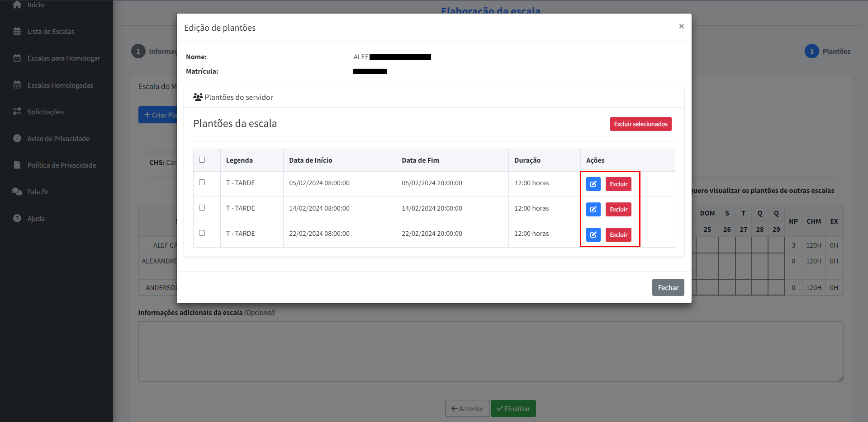Open Solicitações menu item

click(x=45, y=112)
